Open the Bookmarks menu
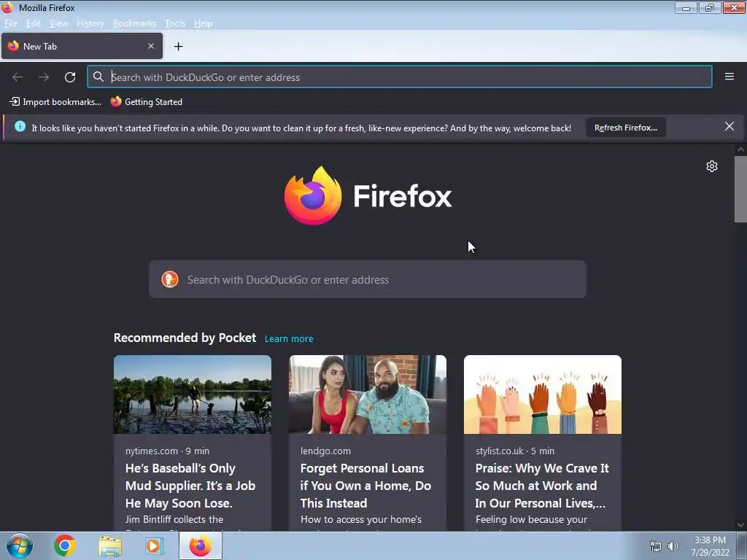 (134, 23)
